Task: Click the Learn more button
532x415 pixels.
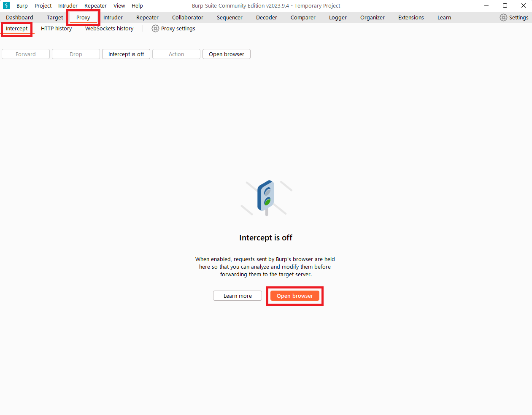Action: (x=237, y=296)
